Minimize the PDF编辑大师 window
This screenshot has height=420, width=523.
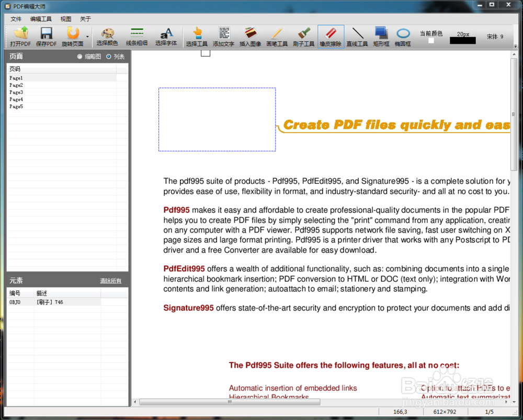pos(480,5)
